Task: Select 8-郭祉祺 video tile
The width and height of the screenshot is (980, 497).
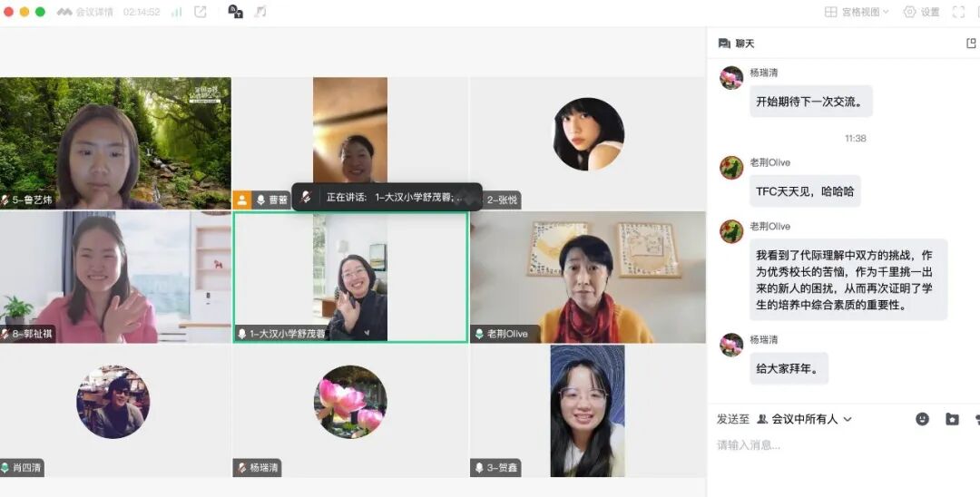Action: pos(115,278)
